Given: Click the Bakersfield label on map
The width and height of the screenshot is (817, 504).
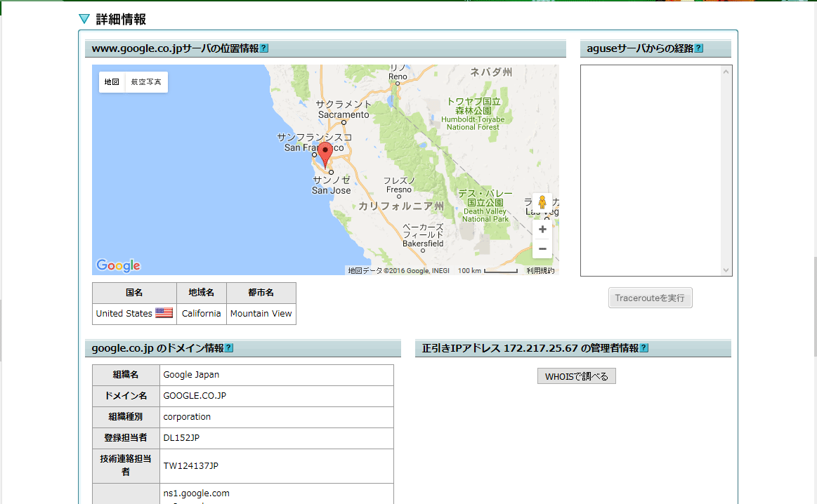Looking at the screenshot, I should [x=423, y=243].
